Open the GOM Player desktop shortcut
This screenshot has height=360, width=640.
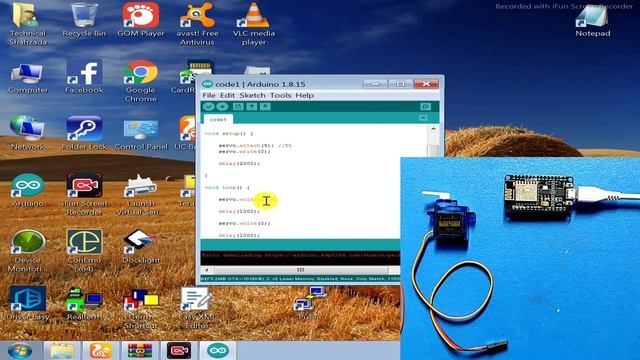[141, 20]
